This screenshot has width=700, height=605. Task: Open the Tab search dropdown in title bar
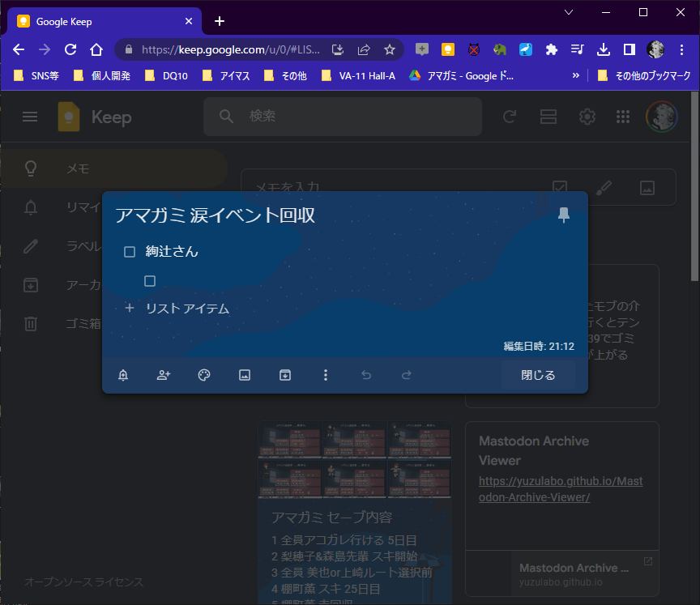(569, 12)
